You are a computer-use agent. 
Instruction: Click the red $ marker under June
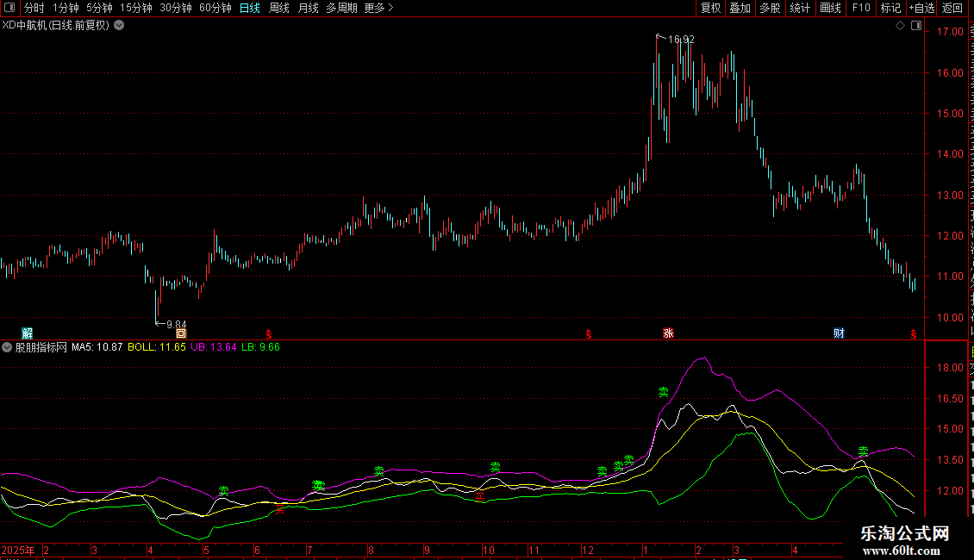click(268, 334)
